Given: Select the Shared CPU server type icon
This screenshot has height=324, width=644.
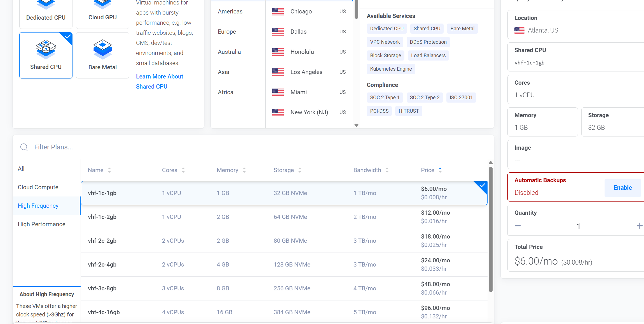Looking at the screenshot, I should (46, 49).
